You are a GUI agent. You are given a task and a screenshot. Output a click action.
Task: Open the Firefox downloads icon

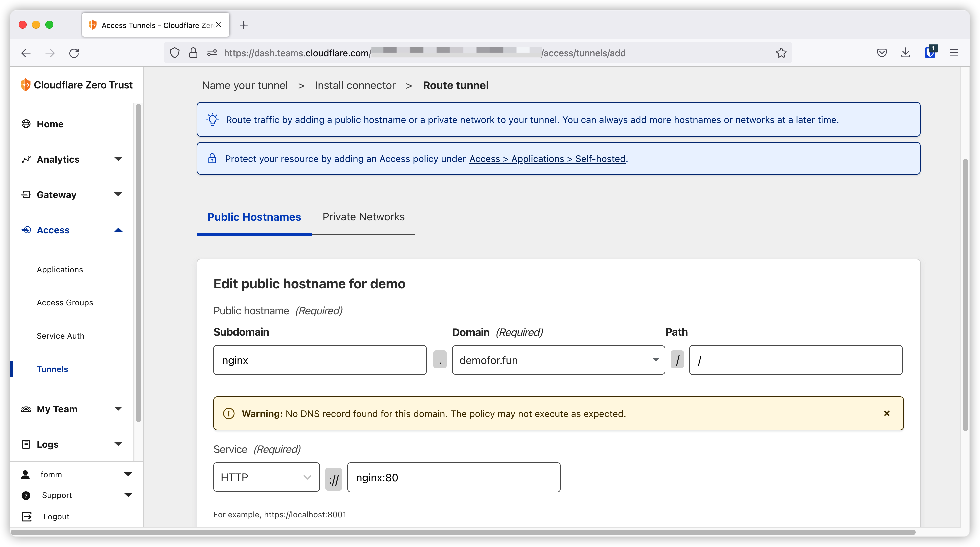point(905,53)
